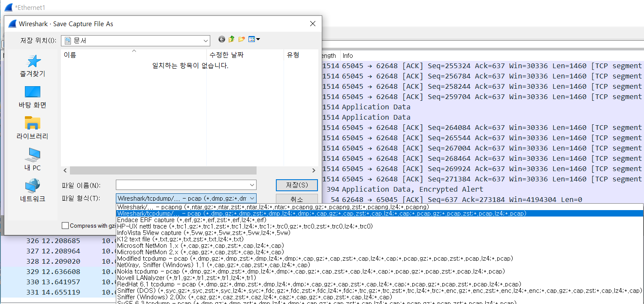
Task: Select packet row with Seq=268464
Action: coord(482,158)
